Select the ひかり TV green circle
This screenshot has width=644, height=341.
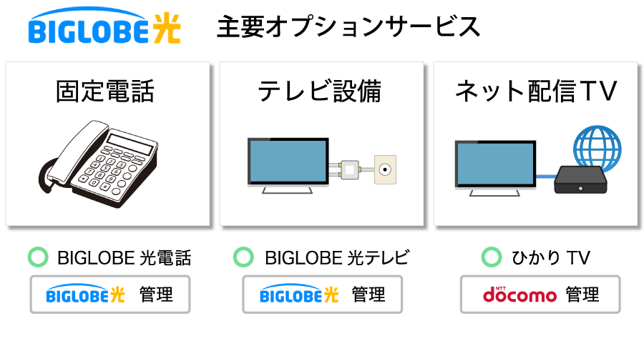(491, 257)
